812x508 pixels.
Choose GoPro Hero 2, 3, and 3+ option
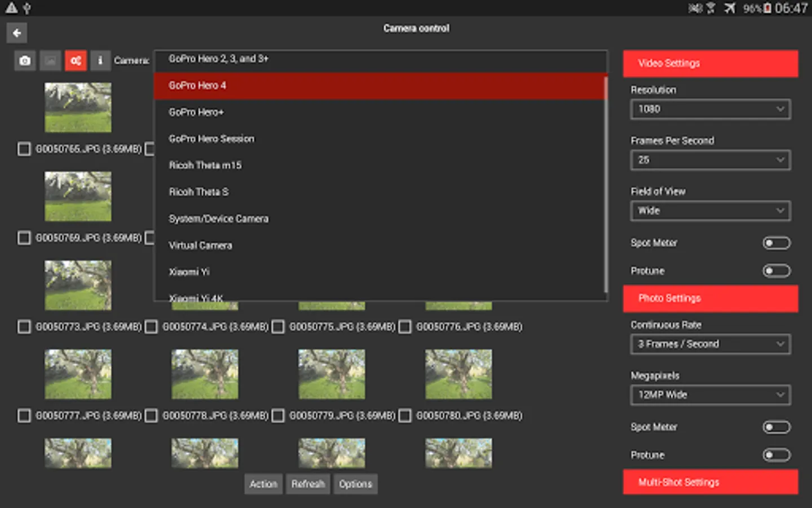coord(381,59)
